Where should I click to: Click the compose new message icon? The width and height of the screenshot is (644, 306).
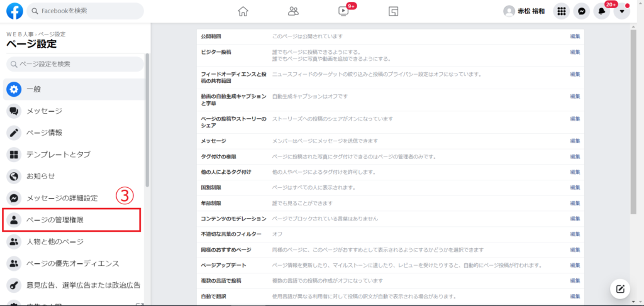click(620, 288)
